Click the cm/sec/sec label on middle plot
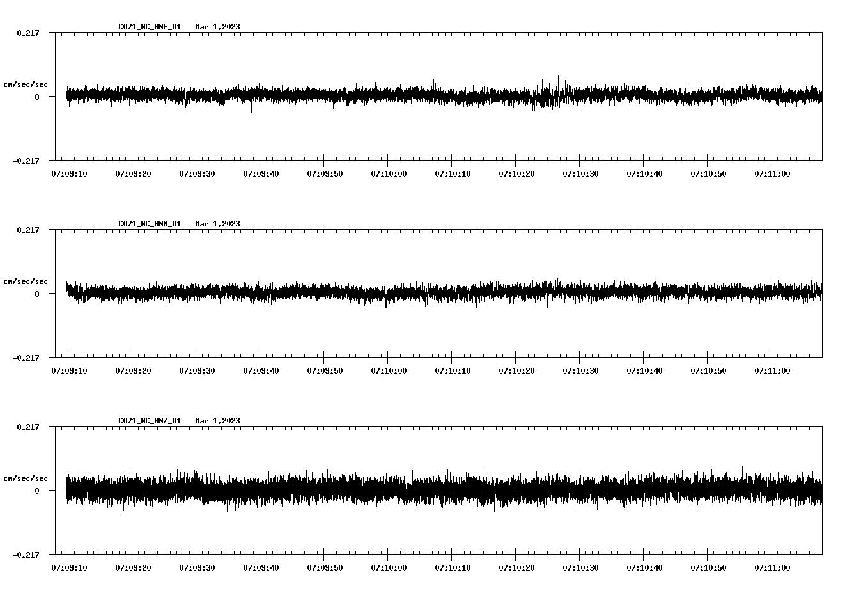Image resolution: width=868 pixels, height=591 pixels. pyautogui.click(x=26, y=281)
